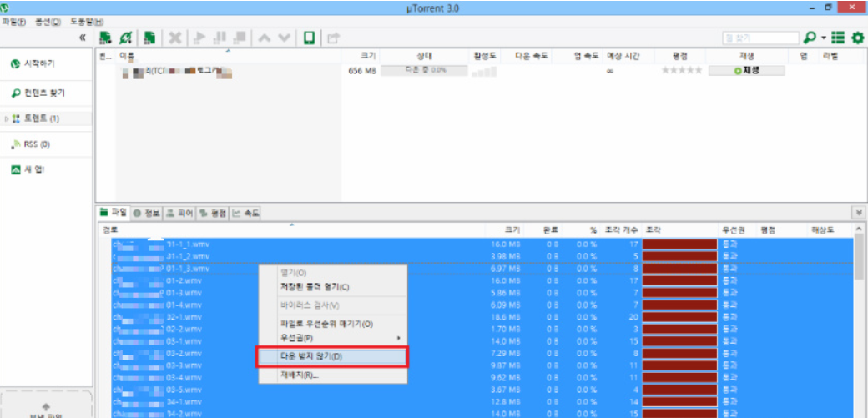This screenshot has height=418, width=868.
Task: Open the 옵션(O) menu in menu bar
Action: coord(48,20)
